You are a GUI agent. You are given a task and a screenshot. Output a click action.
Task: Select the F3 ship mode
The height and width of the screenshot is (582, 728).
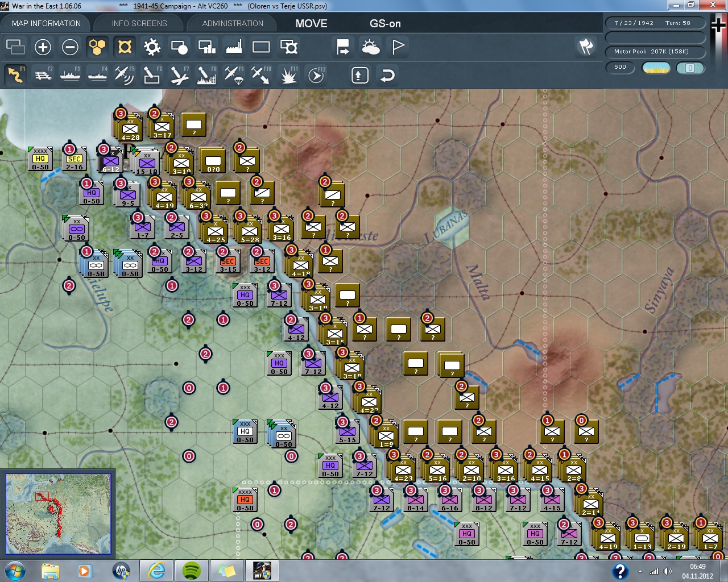(70, 75)
